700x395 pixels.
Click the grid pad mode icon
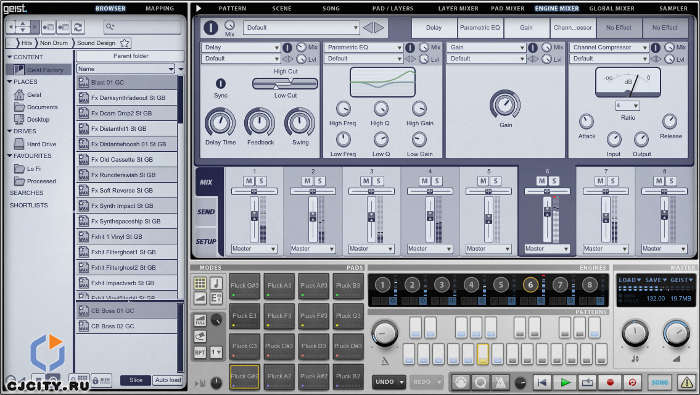point(200,283)
